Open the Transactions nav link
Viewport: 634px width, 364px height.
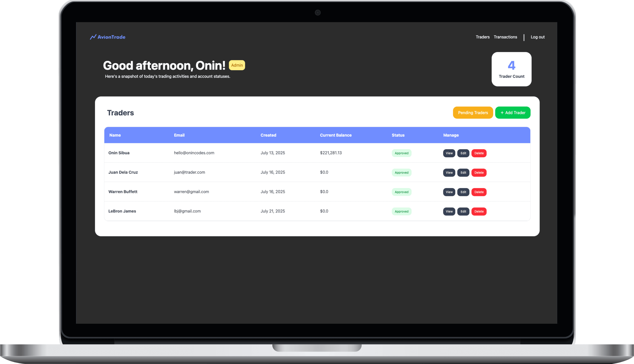tap(505, 37)
